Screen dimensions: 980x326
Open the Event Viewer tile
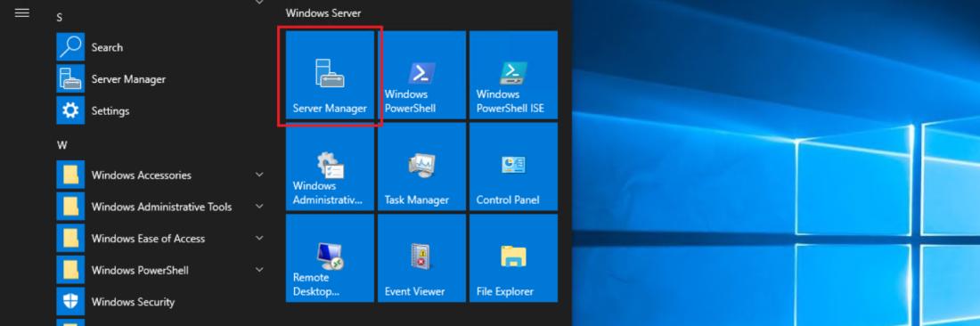422,258
